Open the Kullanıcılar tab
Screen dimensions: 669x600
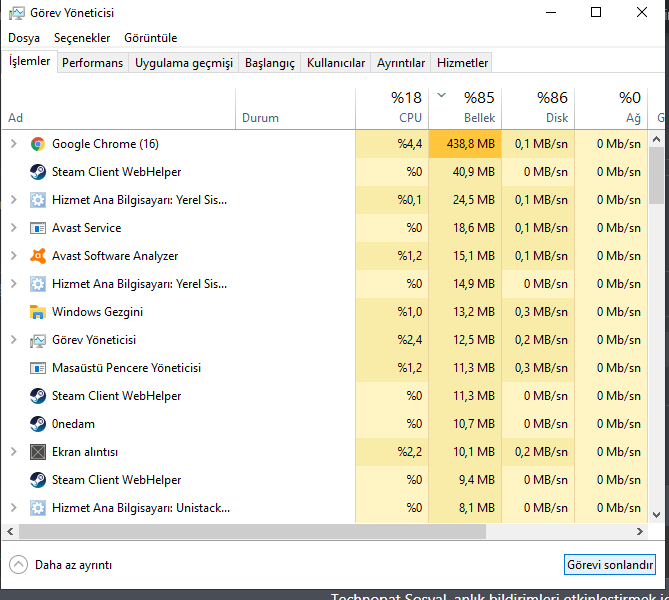(x=336, y=63)
